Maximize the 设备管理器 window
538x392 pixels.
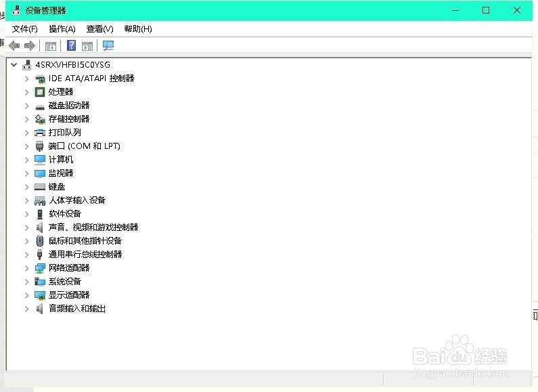point(486,10)
